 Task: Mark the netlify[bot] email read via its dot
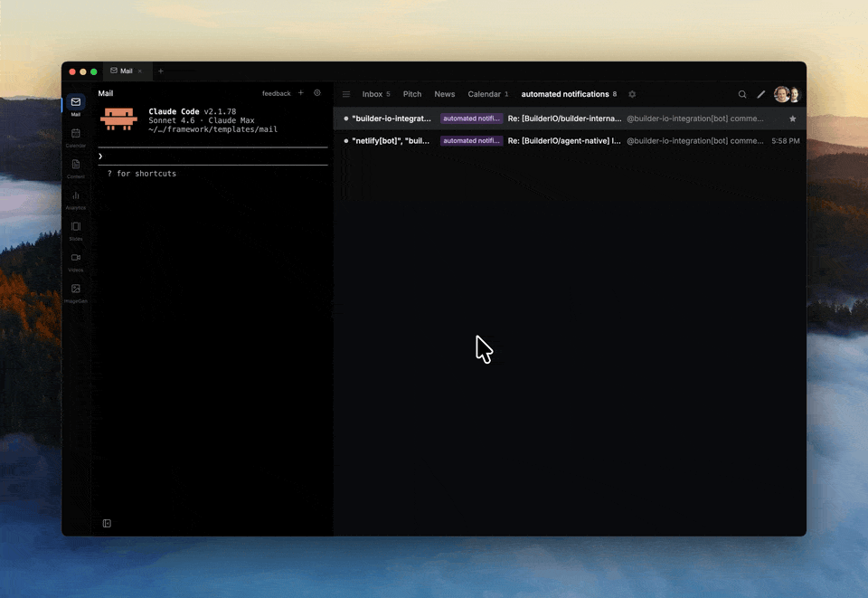point(344,141)
